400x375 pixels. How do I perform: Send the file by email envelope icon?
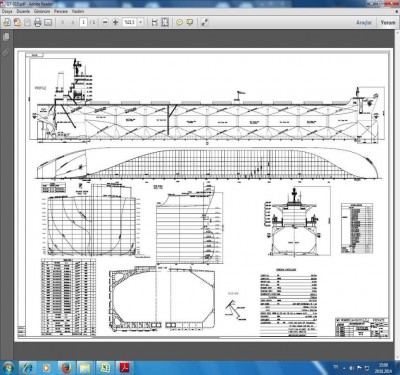tap(48, 22)
